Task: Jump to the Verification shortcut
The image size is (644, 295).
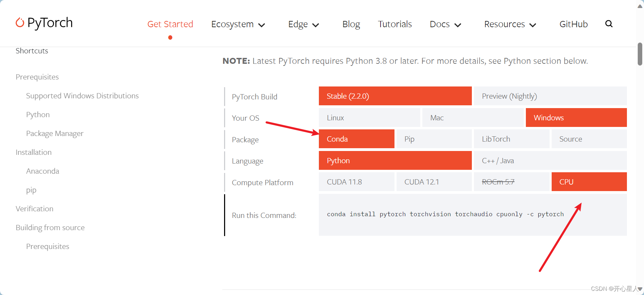Action: coord(34,209)
